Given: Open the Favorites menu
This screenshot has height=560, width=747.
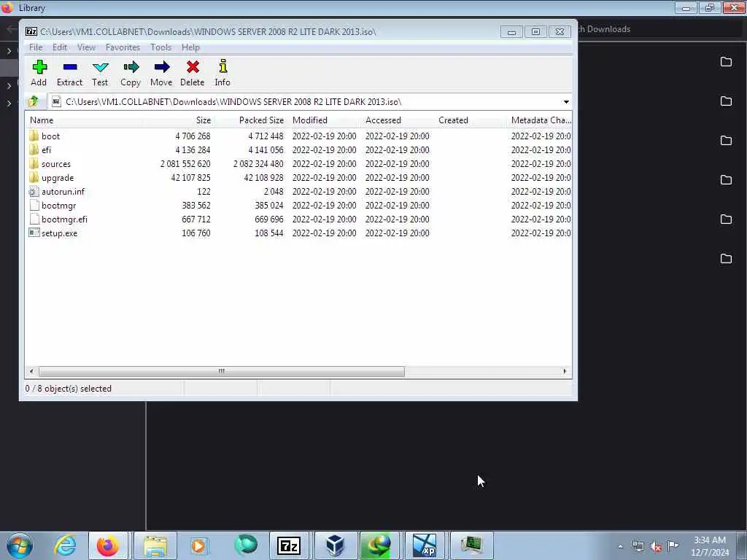Looking at the screenshot, I should tap(123, 47).
